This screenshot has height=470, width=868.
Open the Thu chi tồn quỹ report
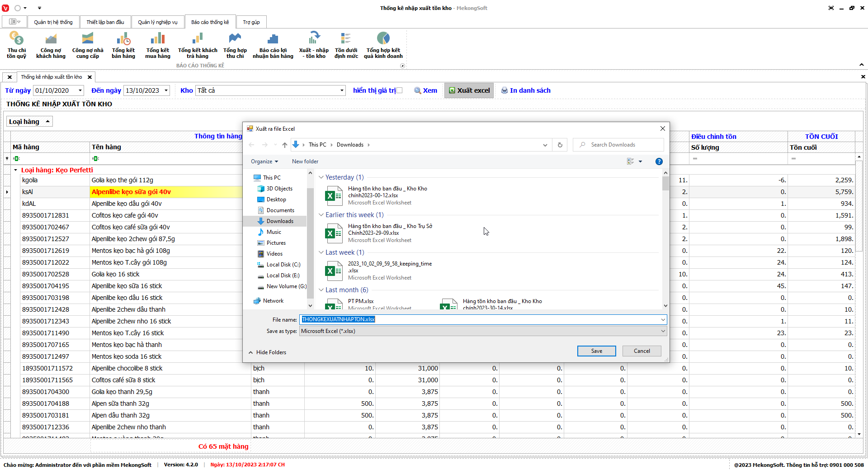17,45
